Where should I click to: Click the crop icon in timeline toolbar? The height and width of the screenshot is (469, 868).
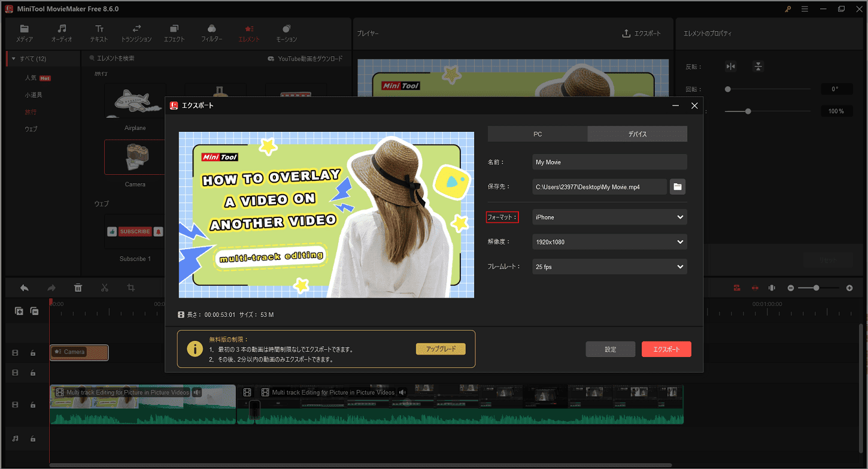coord(131,288)
